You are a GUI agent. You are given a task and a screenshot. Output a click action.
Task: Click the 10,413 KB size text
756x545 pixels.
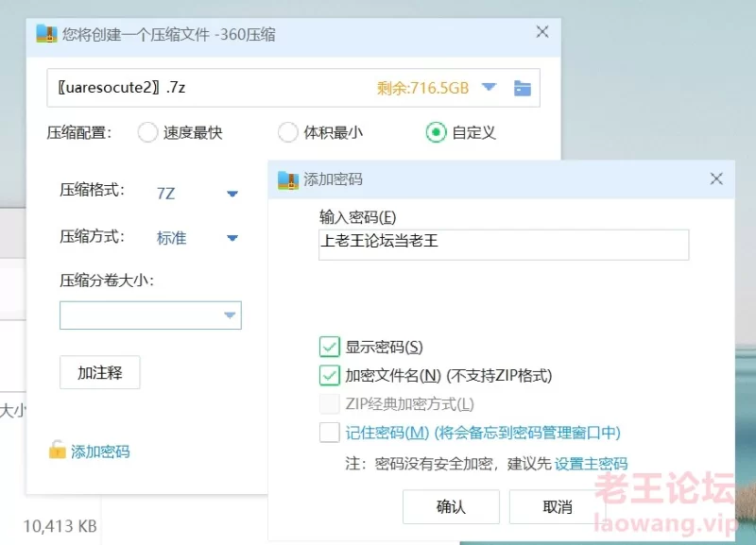click(x=60, y=526)
